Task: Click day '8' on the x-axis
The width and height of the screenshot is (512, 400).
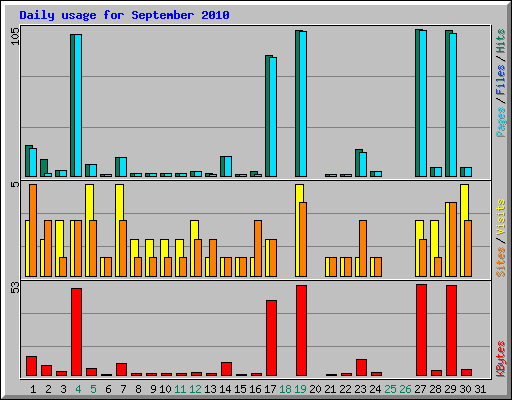Action: coord(138,389)
